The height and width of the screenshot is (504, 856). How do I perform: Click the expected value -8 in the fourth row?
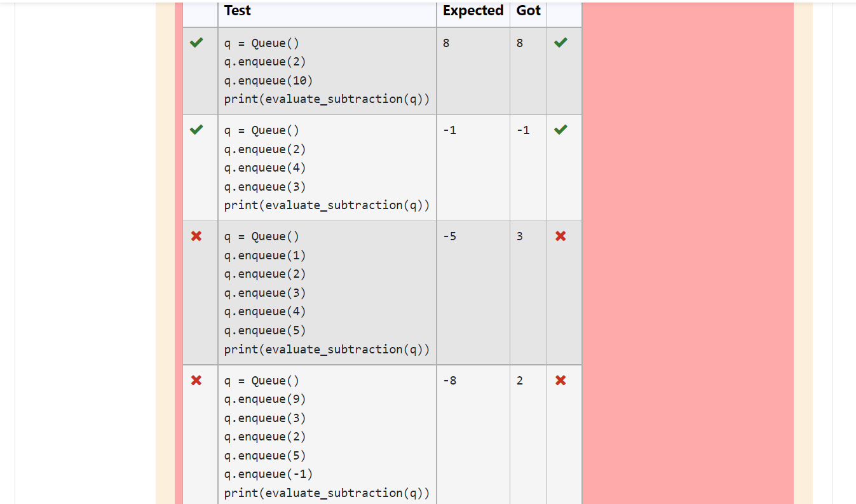coord(449,380)
